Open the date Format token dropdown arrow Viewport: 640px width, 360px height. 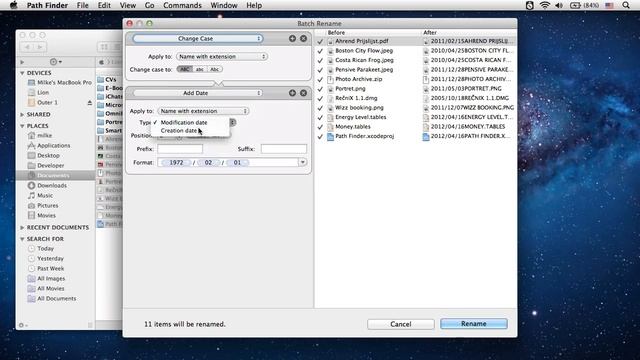pyautogui.click(x=302, y=162)
